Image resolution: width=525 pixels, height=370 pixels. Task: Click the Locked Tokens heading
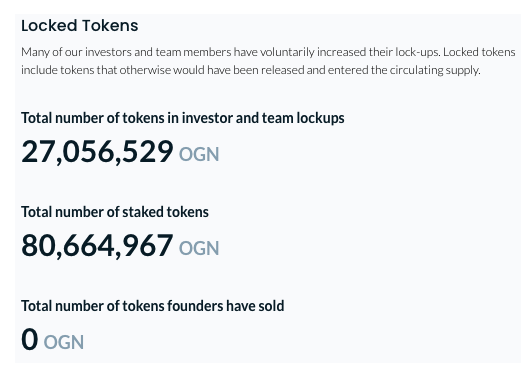(80, 25)
